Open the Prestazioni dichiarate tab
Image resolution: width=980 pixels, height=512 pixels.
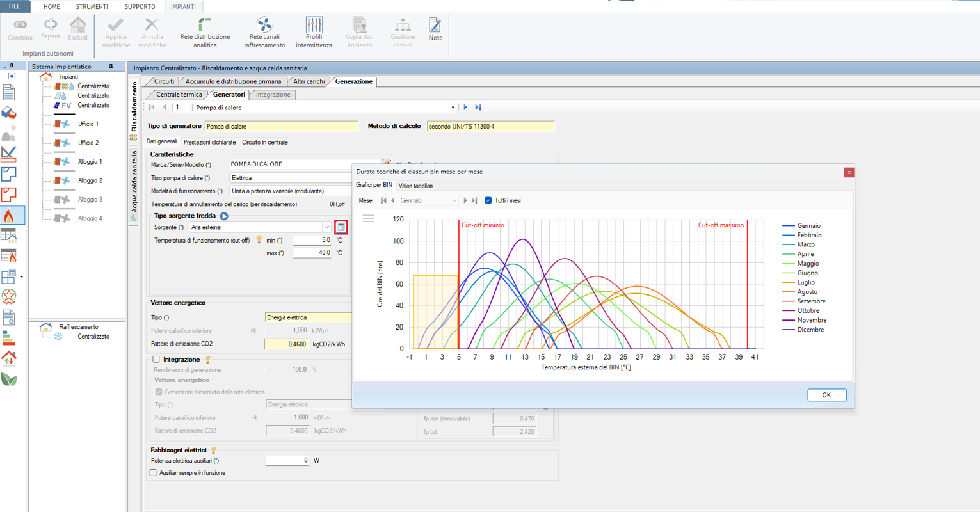209,142
